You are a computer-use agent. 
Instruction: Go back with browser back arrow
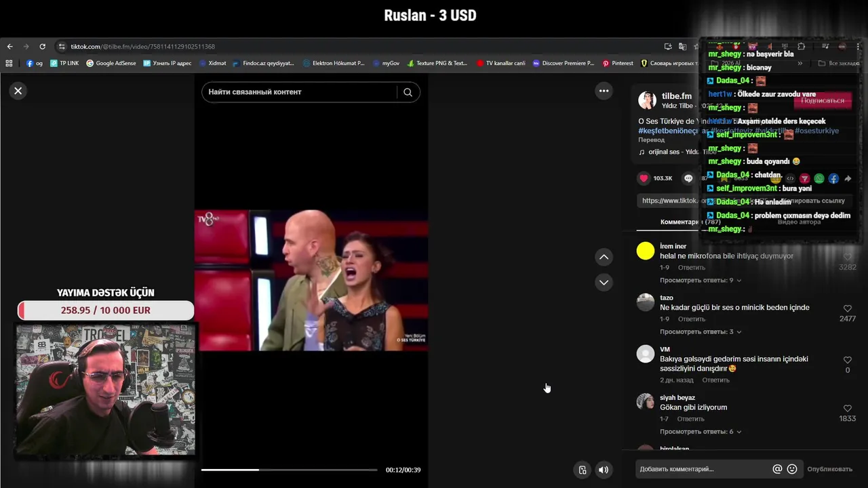click(x=9, y=47)
